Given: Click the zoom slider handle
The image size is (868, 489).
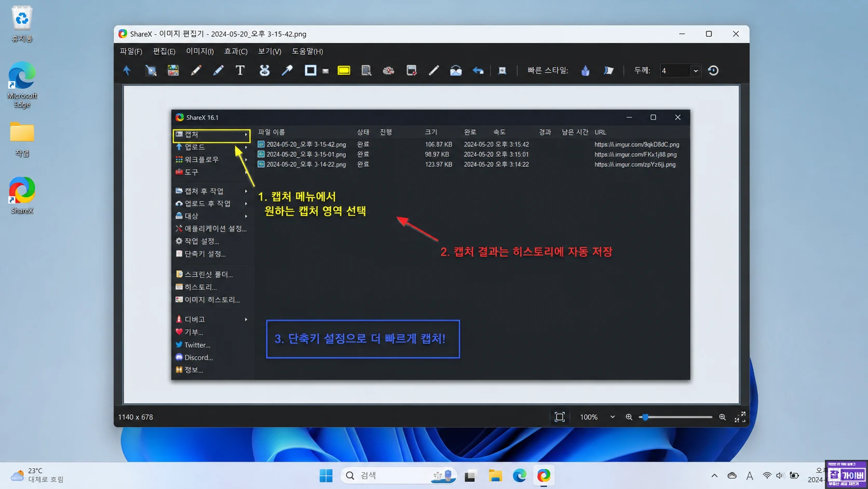Looking at the screenshot, I should tap(645, 417).
